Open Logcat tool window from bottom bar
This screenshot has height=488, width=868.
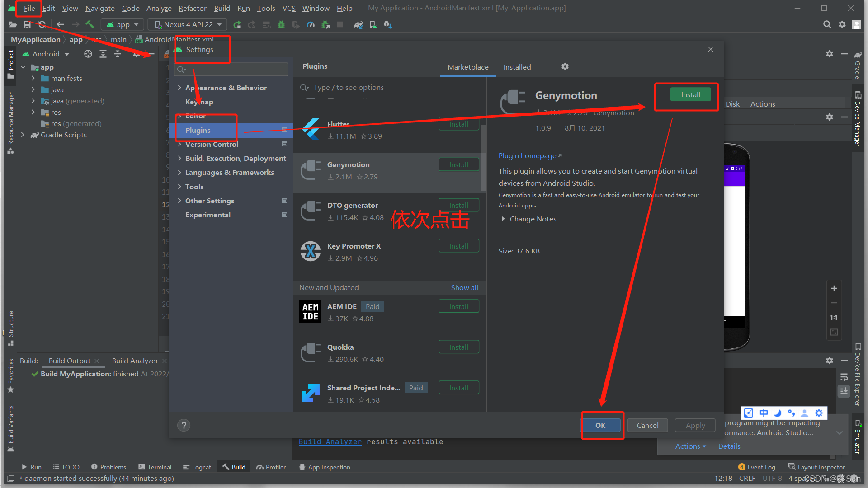point(197,467)
